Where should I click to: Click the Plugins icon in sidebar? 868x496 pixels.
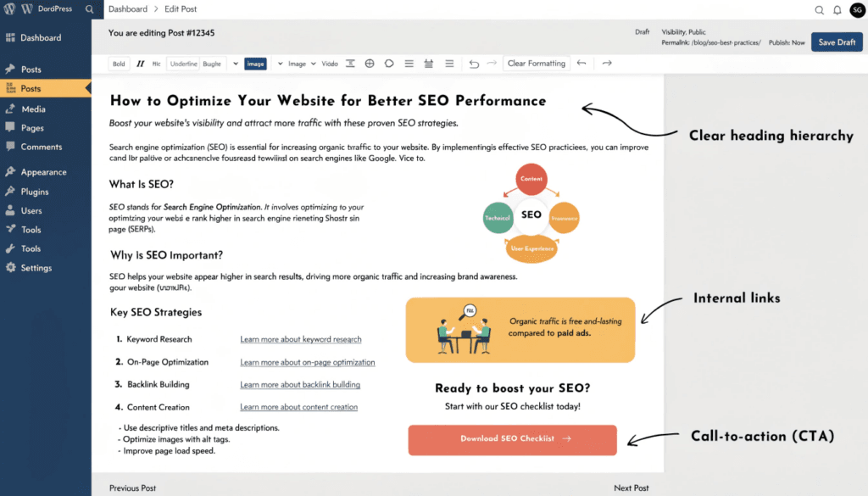[10, 191]
